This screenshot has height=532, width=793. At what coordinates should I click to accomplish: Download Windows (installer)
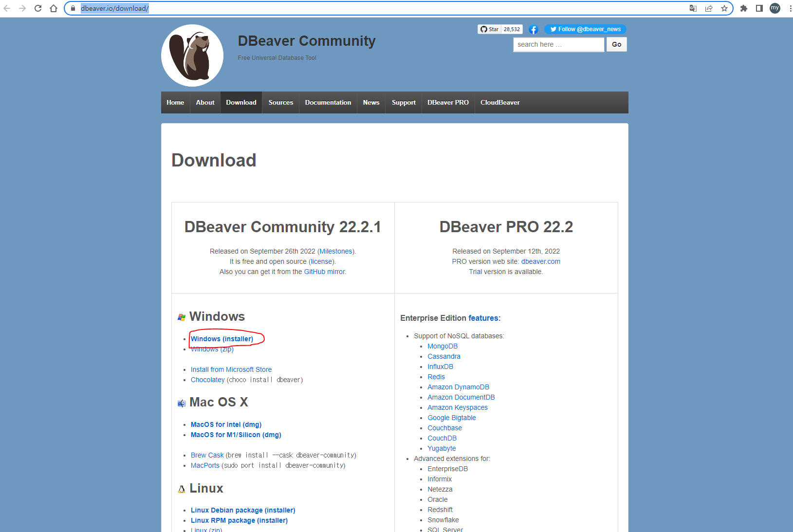[222, 339]
